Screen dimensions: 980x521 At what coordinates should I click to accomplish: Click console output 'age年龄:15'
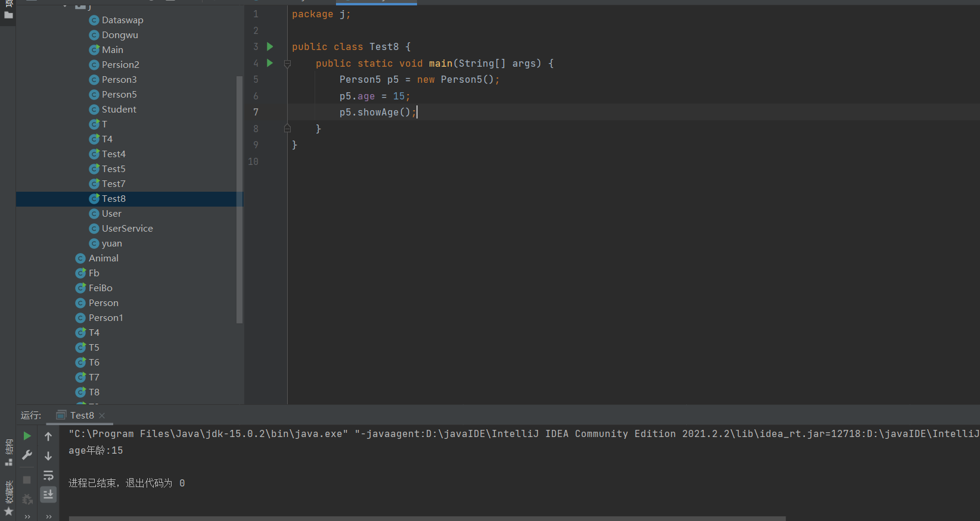tap(96, 451)
